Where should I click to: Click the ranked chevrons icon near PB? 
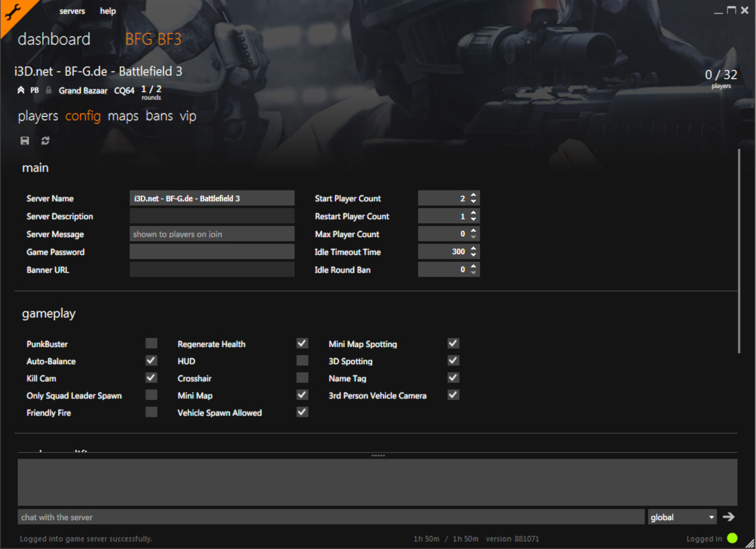21,90
